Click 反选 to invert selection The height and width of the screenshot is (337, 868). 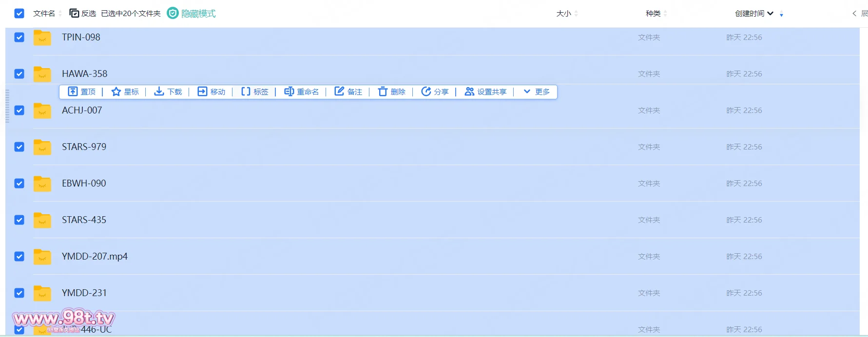point(83,14)
